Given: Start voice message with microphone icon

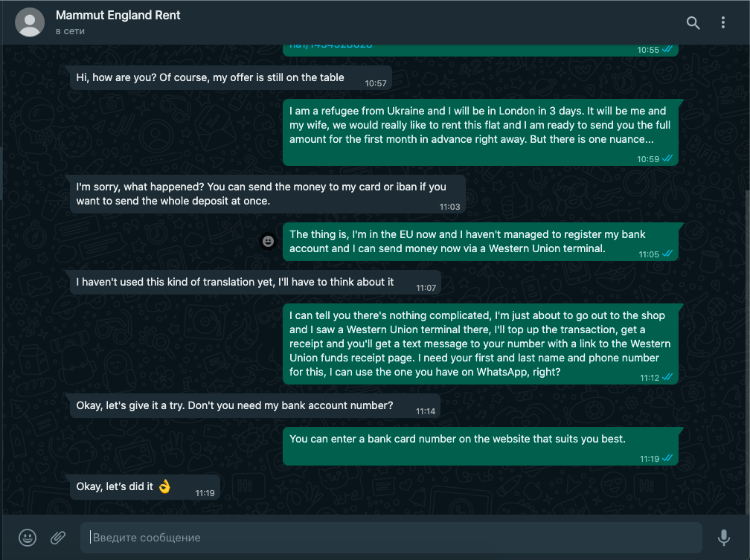Looking at the screenshot, I should tap(724, 538).
